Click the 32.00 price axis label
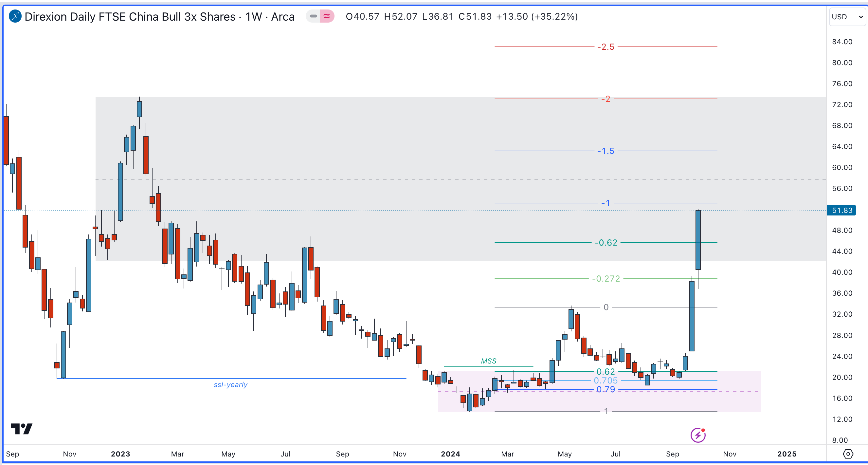 (x=842, y=314)
